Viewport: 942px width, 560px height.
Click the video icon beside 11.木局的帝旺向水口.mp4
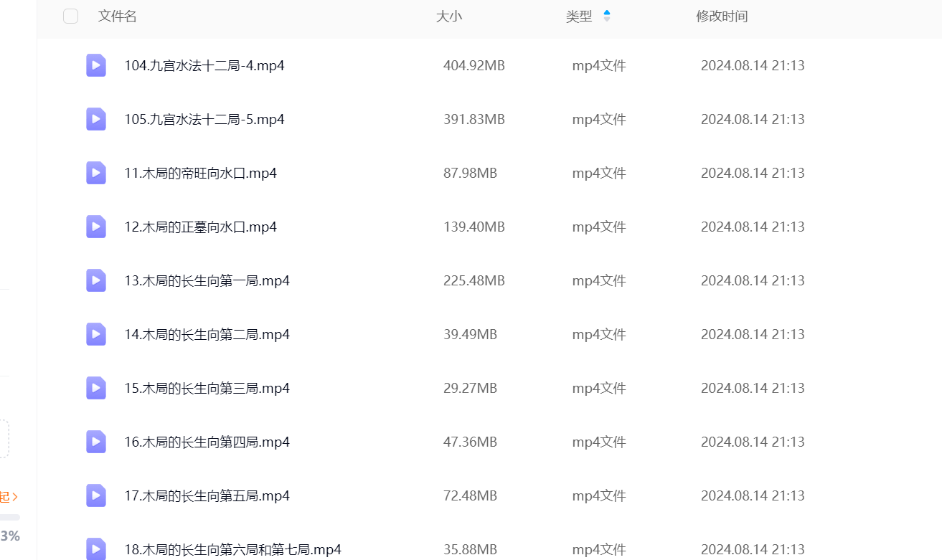coord(96,173)
